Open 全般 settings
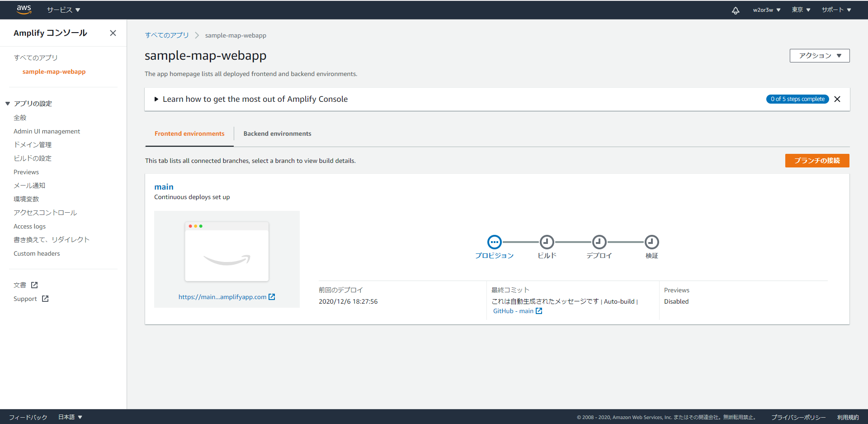The height and width of the screenshot is (424, 868). [20, 118]
